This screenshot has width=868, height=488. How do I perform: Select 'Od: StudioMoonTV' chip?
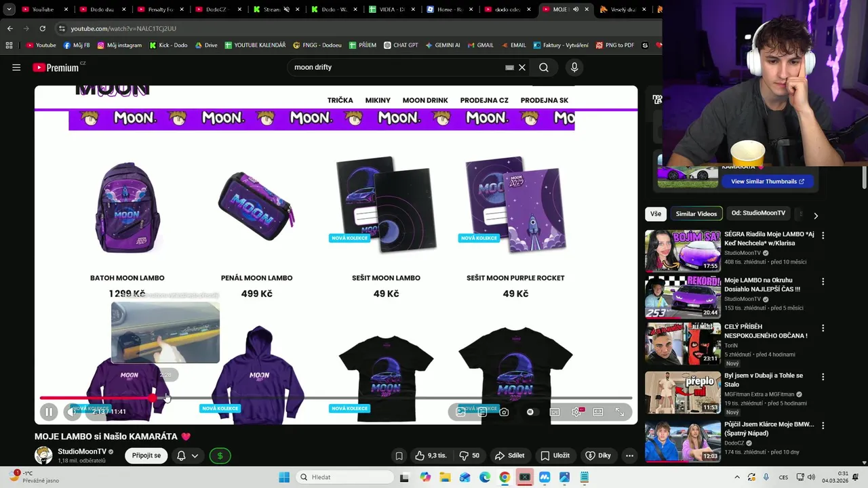(x=758, y=213)
